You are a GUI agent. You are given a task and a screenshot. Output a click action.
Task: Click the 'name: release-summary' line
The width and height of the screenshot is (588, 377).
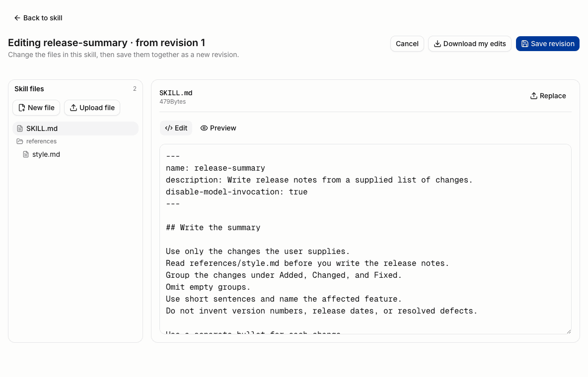(x=215, y=168)
